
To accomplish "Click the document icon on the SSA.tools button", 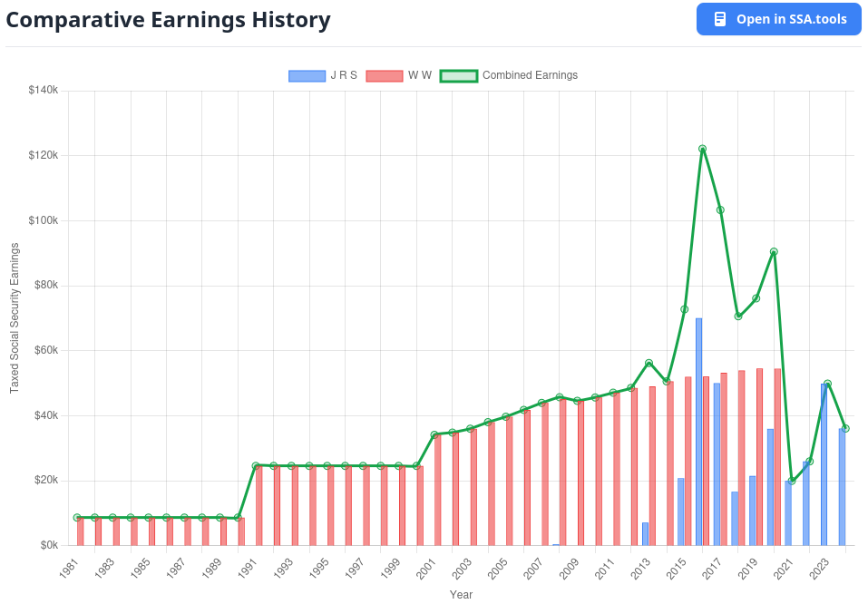I will point(720,19).
